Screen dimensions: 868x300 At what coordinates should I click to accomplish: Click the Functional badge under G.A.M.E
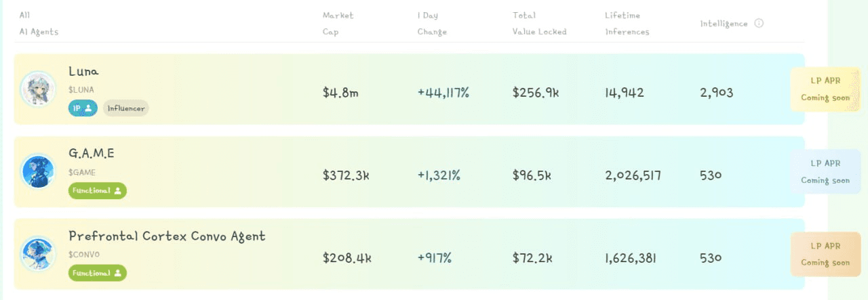click(98, 190)
